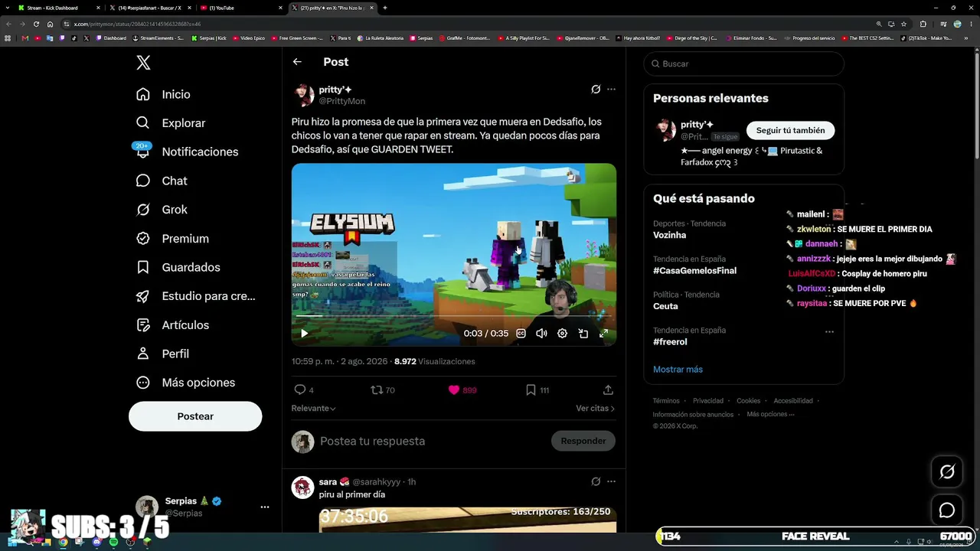Open floating chat bubble button
The height and width of the screenshot is (551, 980).
947,510
